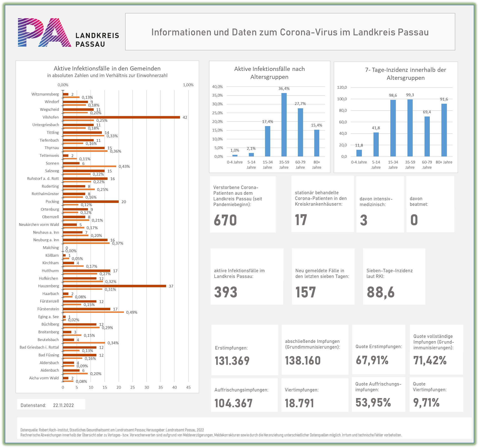Click the Hauzenberg bar showing 37 cases
This screenshot has height=448, width=479.
(x=114, y=286)
